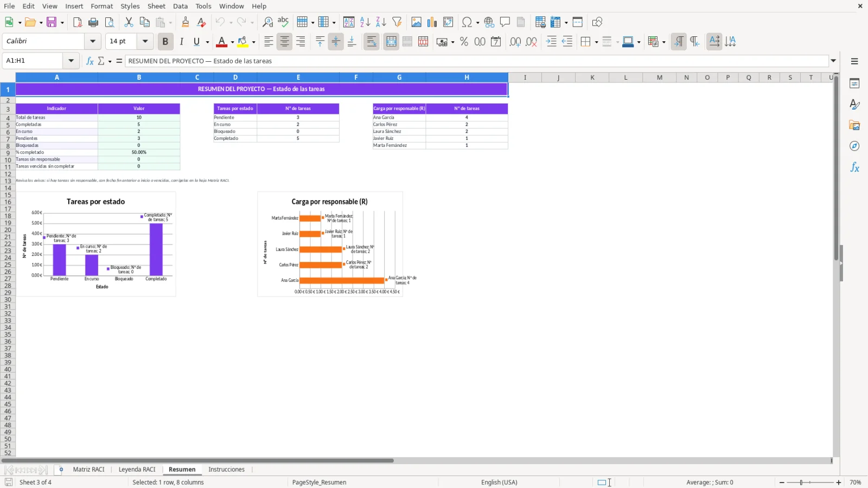Toggle italic formatting
The image size is (868, 488).
(x=181, y=42)
